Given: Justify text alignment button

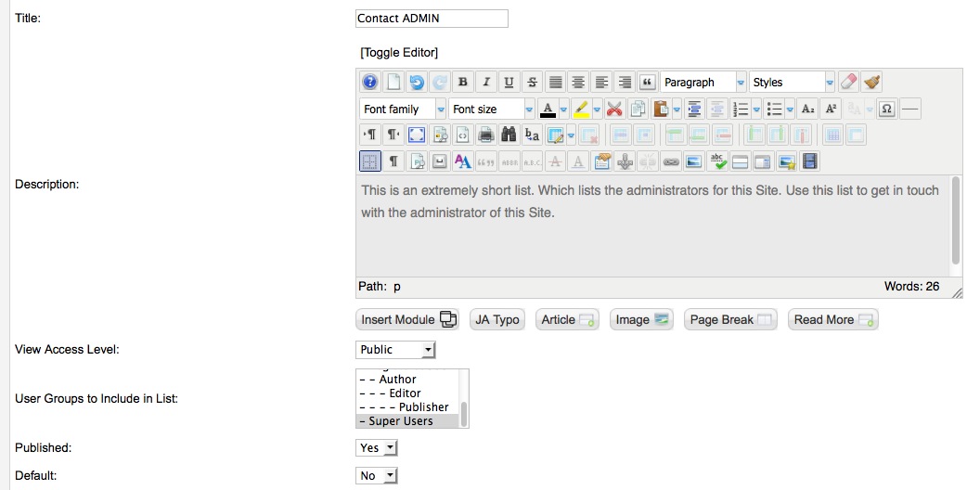Looking at the screenshot, I should click(x=555, y=82).
